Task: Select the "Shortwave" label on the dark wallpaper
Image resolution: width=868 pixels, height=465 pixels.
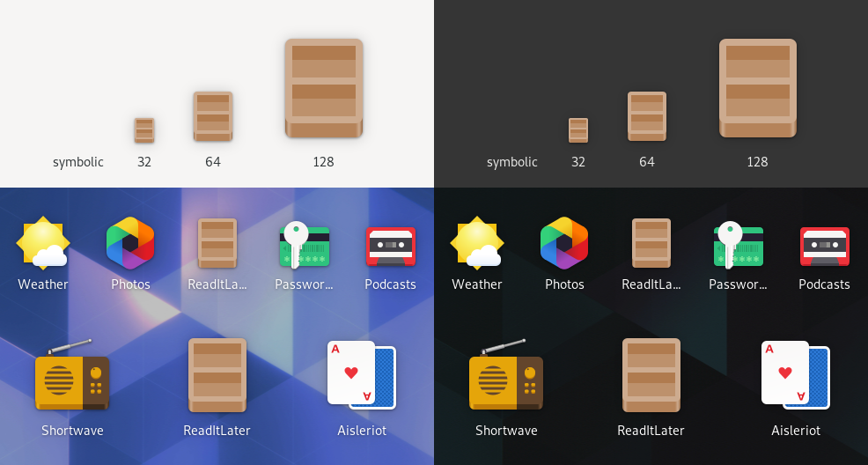Action: [x=506, y=431]
